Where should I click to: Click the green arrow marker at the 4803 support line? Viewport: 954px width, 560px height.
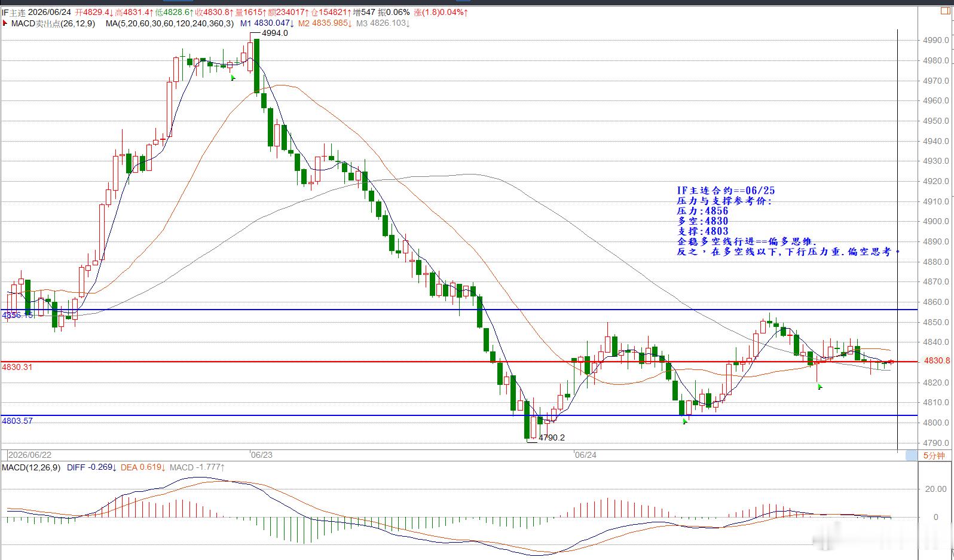(x=685, y=421)
